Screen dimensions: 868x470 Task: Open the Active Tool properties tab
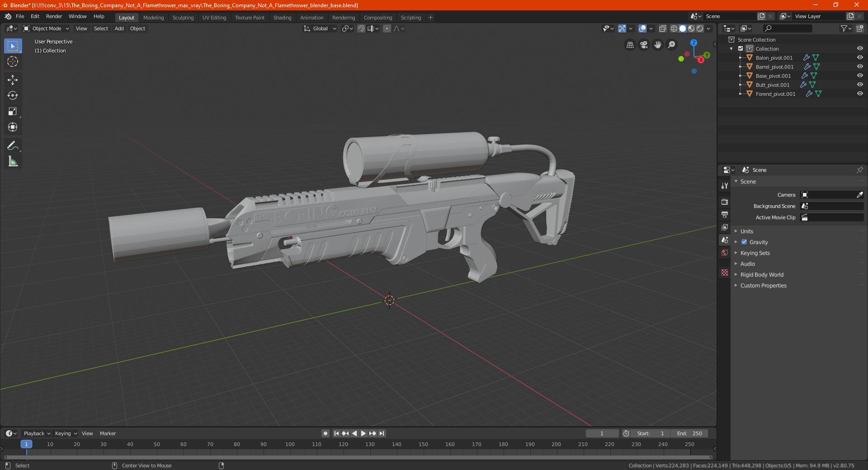coord(725,186)
